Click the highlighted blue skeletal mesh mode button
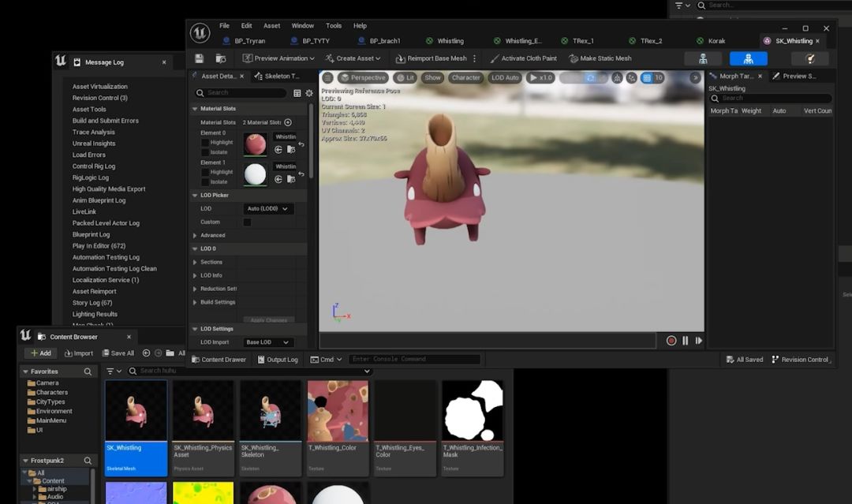The image size is (852, 504). (x=748, y=58)
